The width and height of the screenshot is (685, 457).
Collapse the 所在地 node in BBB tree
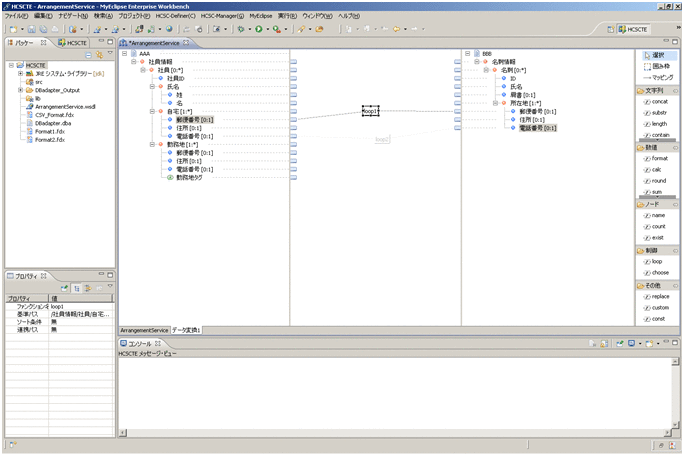[x=494, y=103]
